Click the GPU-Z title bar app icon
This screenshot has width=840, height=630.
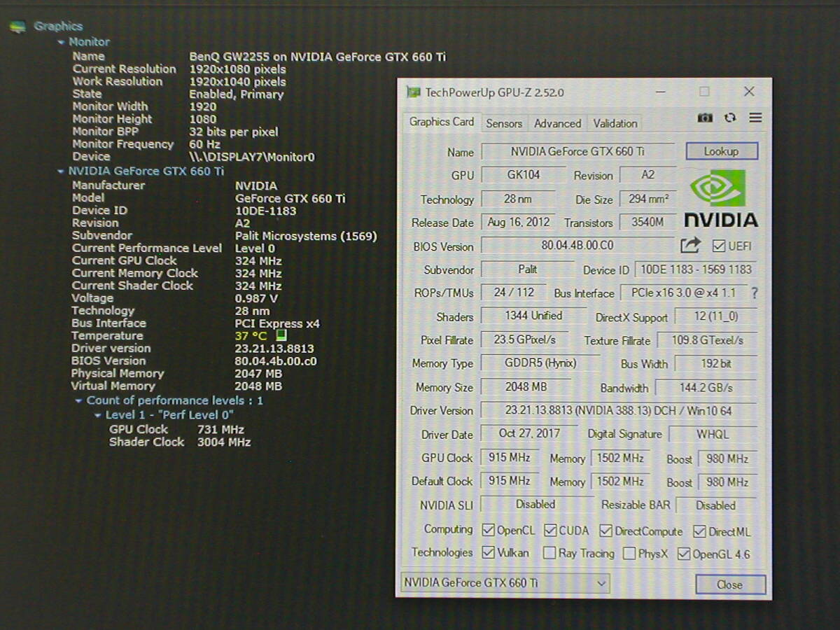tap(414, 92)
